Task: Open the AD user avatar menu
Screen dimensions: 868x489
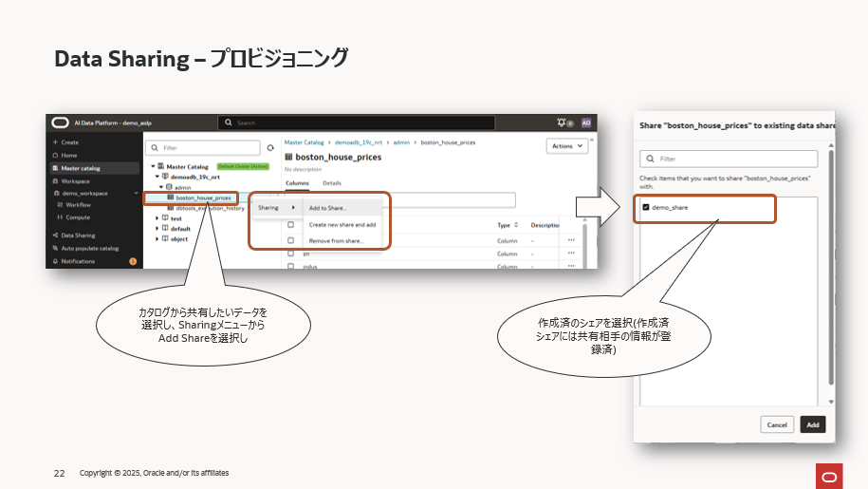Action: 586,122
